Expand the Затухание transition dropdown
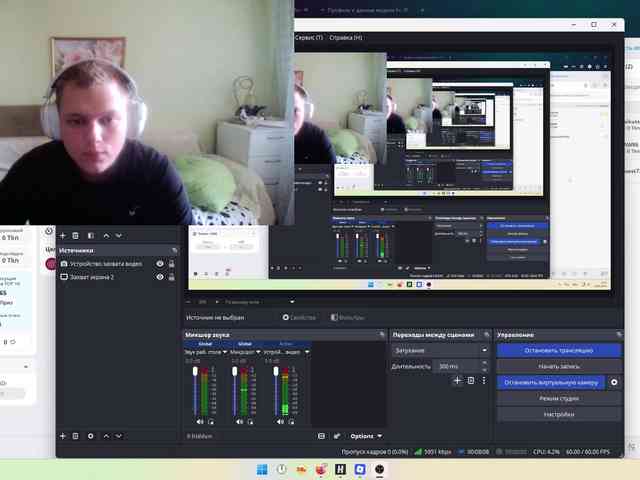Viewport: 640px width, 480px height. [x=484, y=350]
